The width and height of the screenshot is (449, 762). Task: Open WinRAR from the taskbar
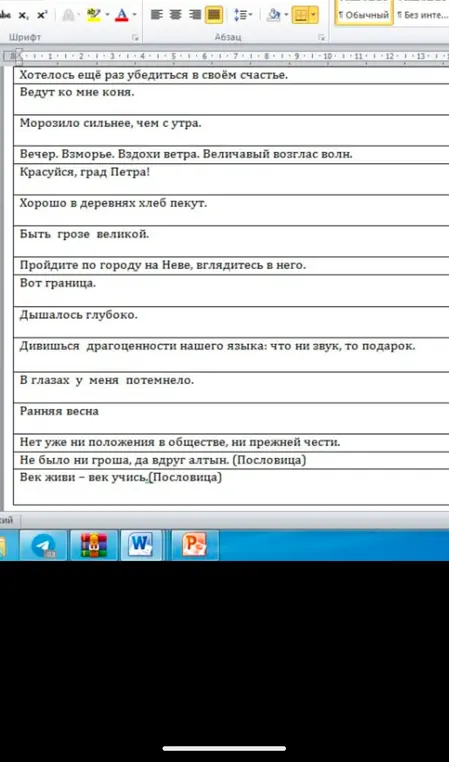point(94,545)
